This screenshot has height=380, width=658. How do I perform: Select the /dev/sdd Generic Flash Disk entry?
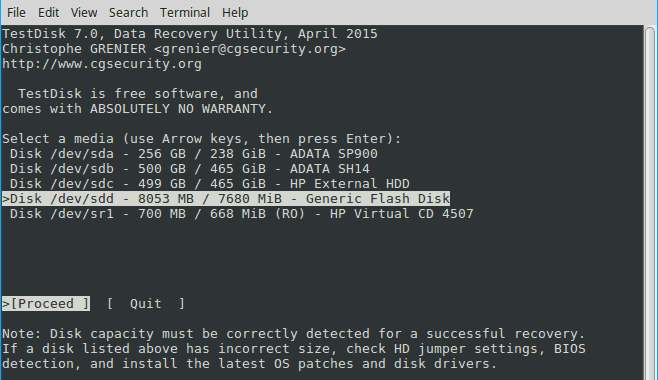click(226, 198)
